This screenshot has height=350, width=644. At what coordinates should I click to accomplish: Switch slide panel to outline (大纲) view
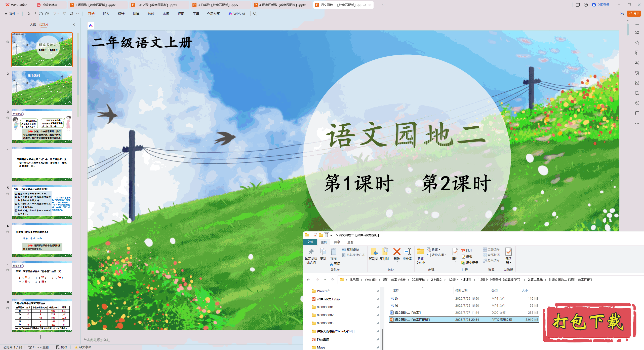(x=33, y=24)
